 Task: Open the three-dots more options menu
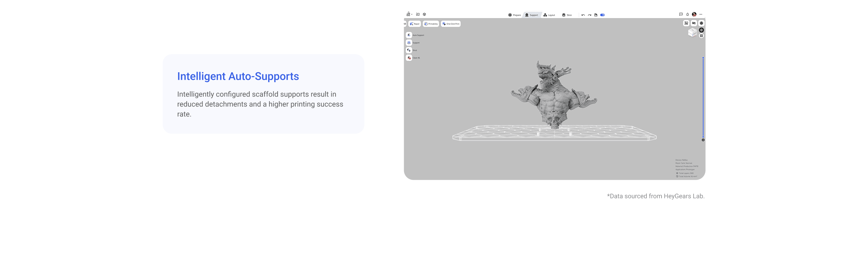[701, 14]
